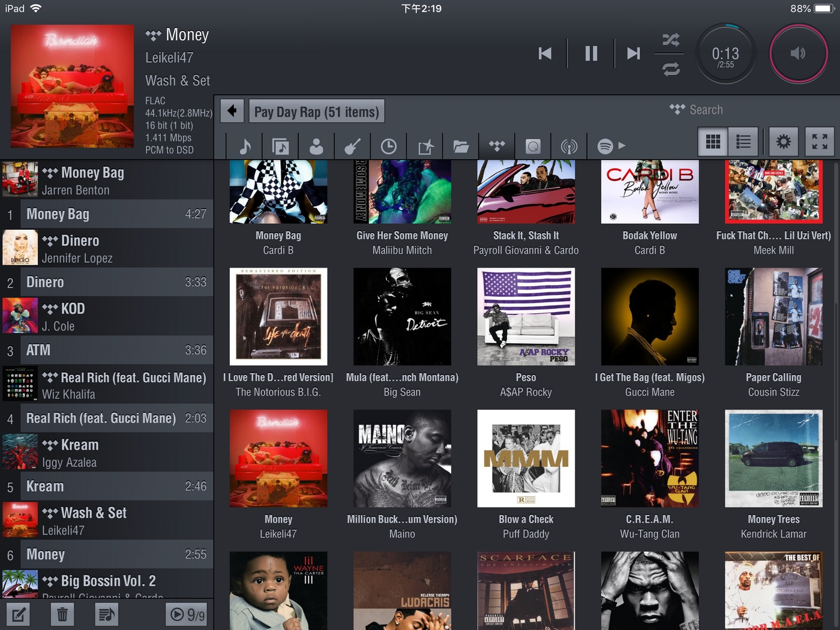The image size is (840, 630).
Task: Pause the current song
Action: point(591,53)
